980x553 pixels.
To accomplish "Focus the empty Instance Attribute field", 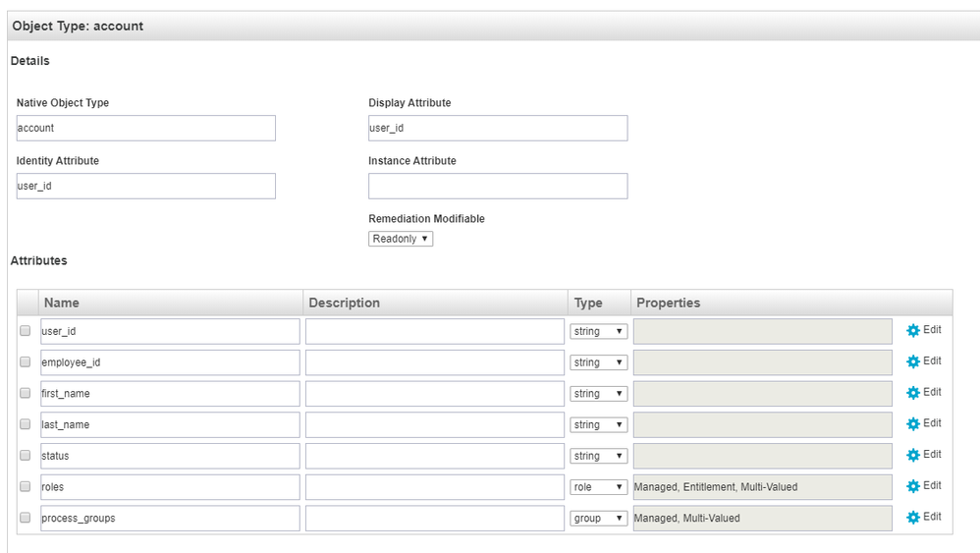I will pyautogui.click(x=497, y=186).
